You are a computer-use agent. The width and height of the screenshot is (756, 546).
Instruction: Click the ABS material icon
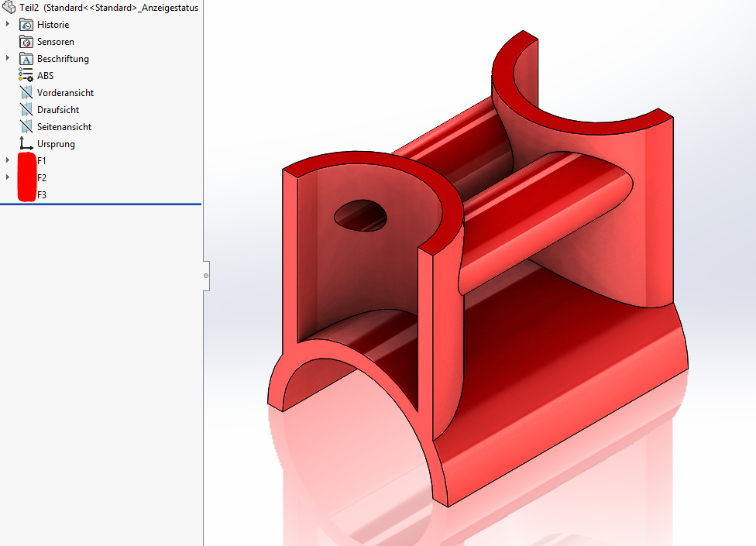pyautogui.click(x=26, y=76)
